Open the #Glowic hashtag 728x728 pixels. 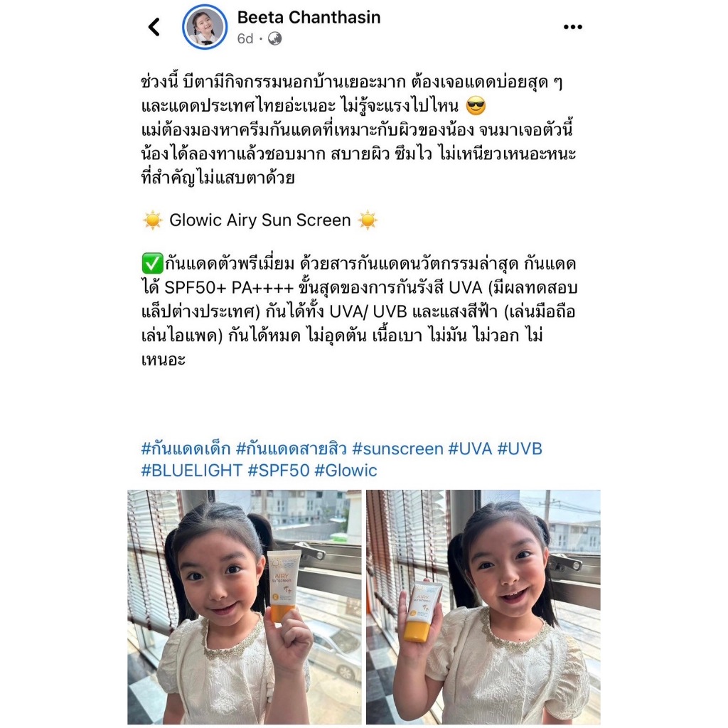click(x=346, y=471)
